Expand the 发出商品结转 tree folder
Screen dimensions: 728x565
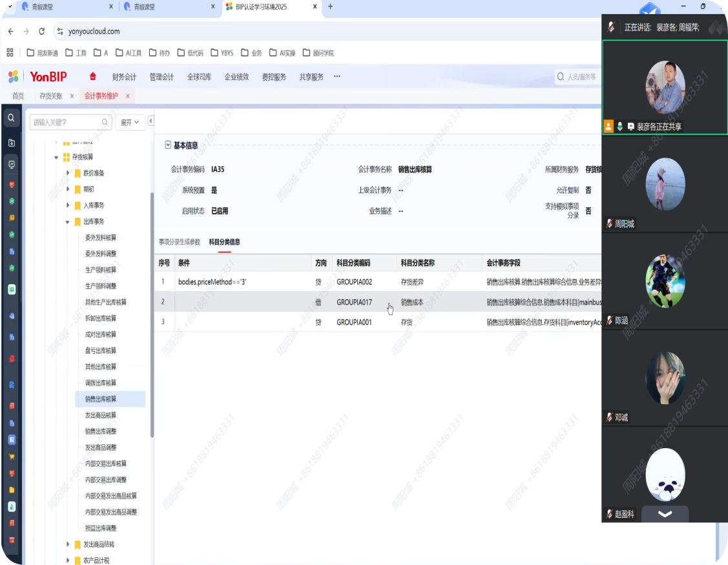coord(68,544)
